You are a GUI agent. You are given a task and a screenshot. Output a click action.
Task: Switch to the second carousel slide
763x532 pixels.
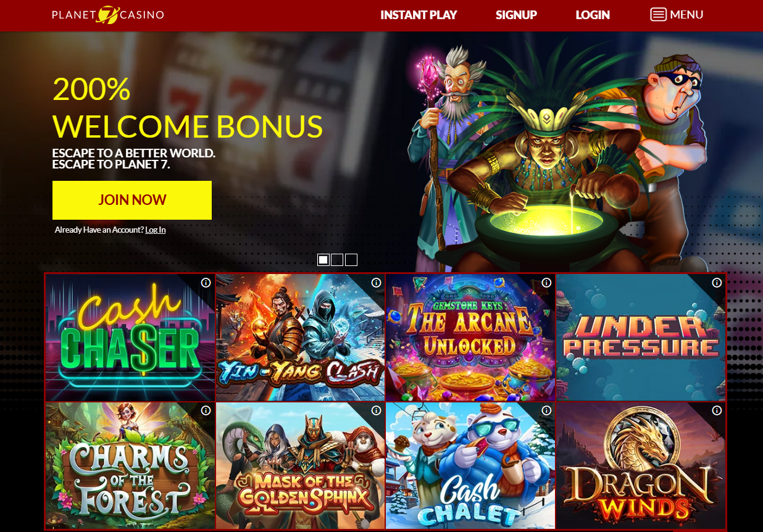pos(337,260)
